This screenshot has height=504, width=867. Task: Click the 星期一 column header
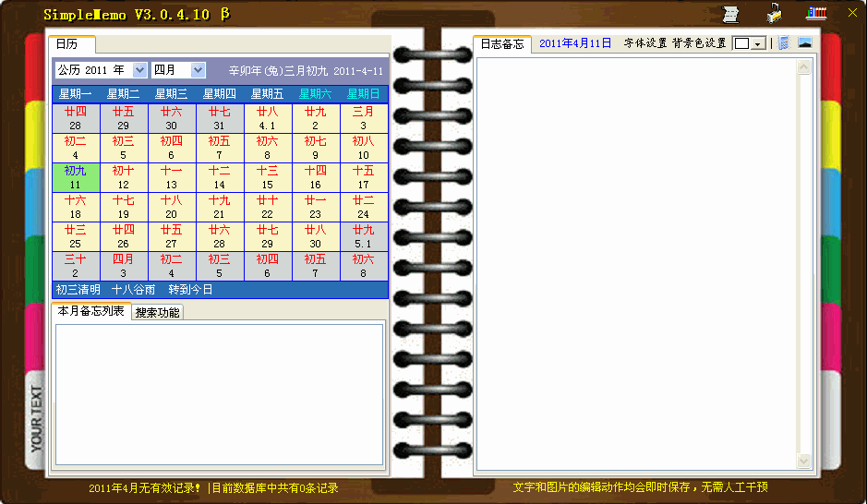point(76,94)
